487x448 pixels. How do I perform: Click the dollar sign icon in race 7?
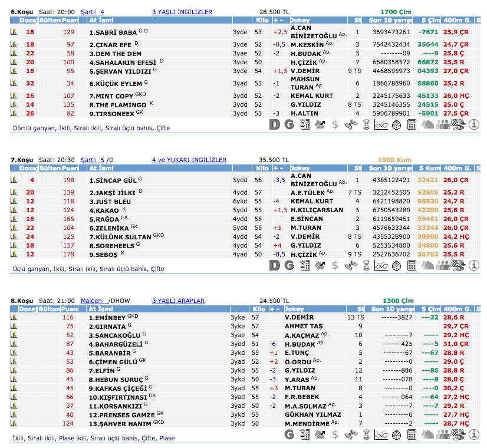click(x=335, y=266)
